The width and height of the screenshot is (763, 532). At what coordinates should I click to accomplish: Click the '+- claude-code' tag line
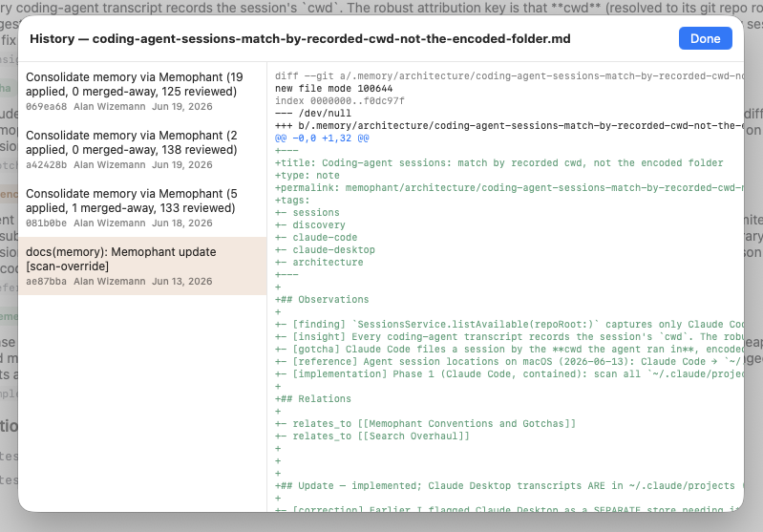316,238
